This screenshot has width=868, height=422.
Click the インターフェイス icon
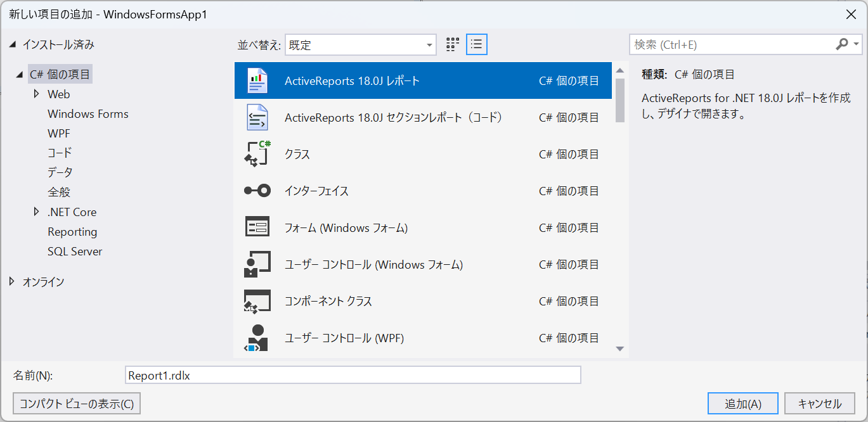click(x=257, y=191)
